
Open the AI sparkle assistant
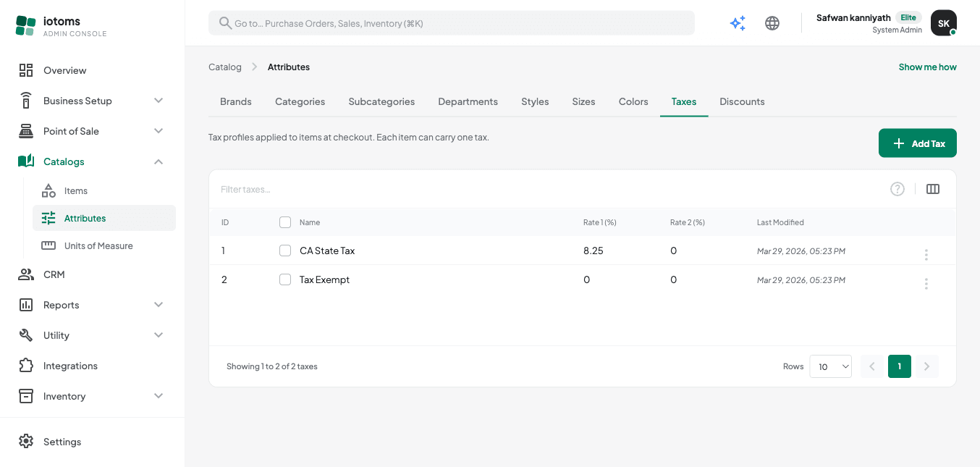tap(738, 23)
